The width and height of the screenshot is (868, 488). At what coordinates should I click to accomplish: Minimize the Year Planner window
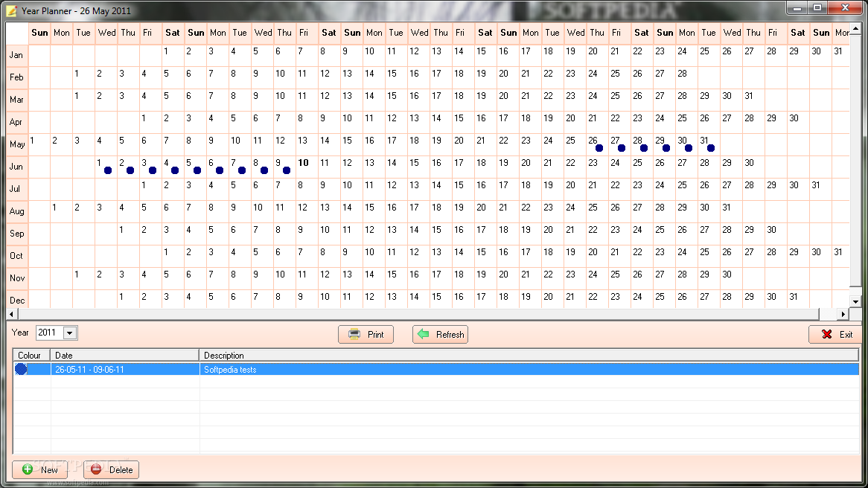[x=797, y=8]
